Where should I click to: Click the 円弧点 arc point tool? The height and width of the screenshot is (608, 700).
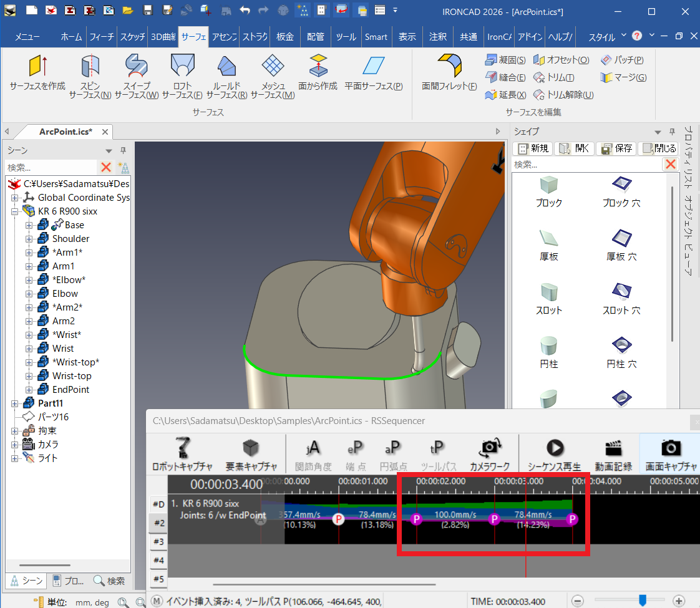point(393,454)
